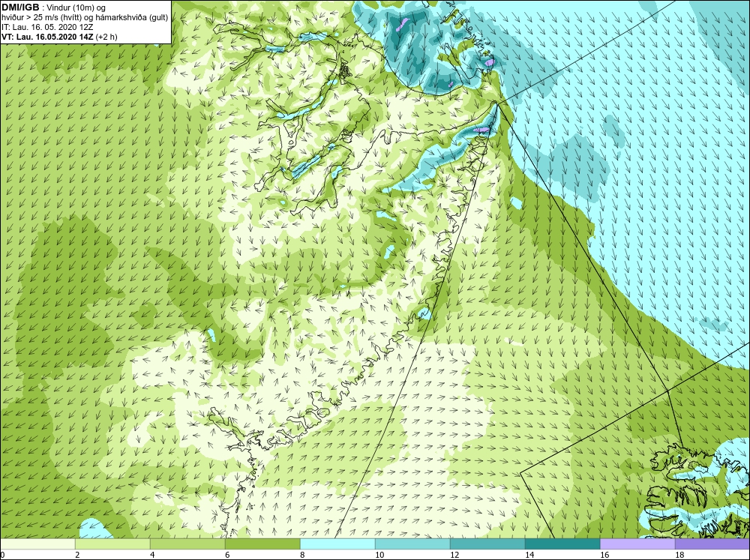Image resolution: width=750 pixels, height=560 pixels.
Task: Click the legend label '8'
Action: pos(302,555)
